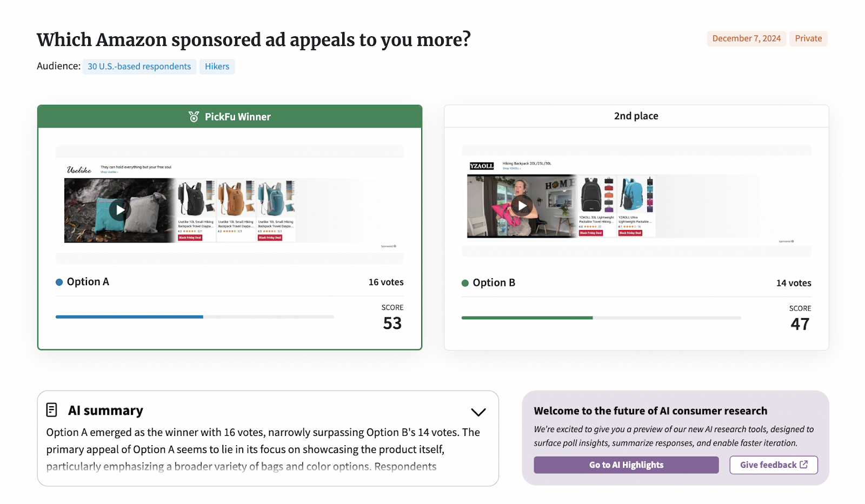865x504 pixels.
Task: Click the Sponsored info icon under Option A
Action: (395, 246)
